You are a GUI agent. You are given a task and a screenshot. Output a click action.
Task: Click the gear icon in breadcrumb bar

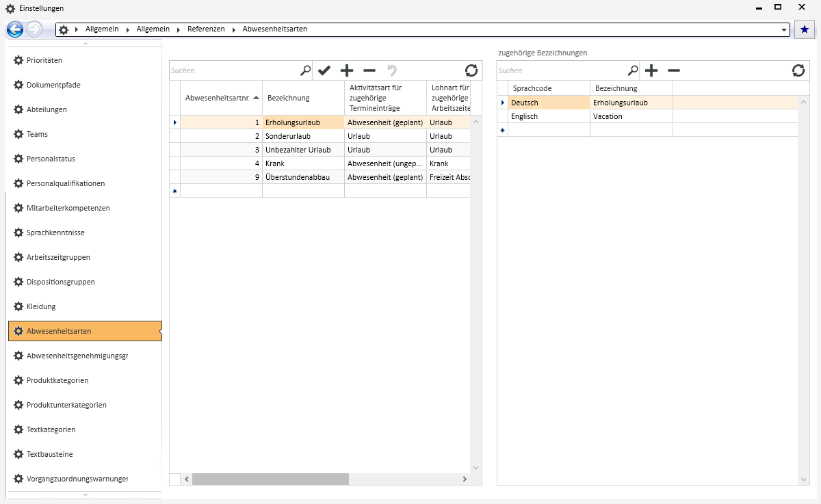(64, 30)
